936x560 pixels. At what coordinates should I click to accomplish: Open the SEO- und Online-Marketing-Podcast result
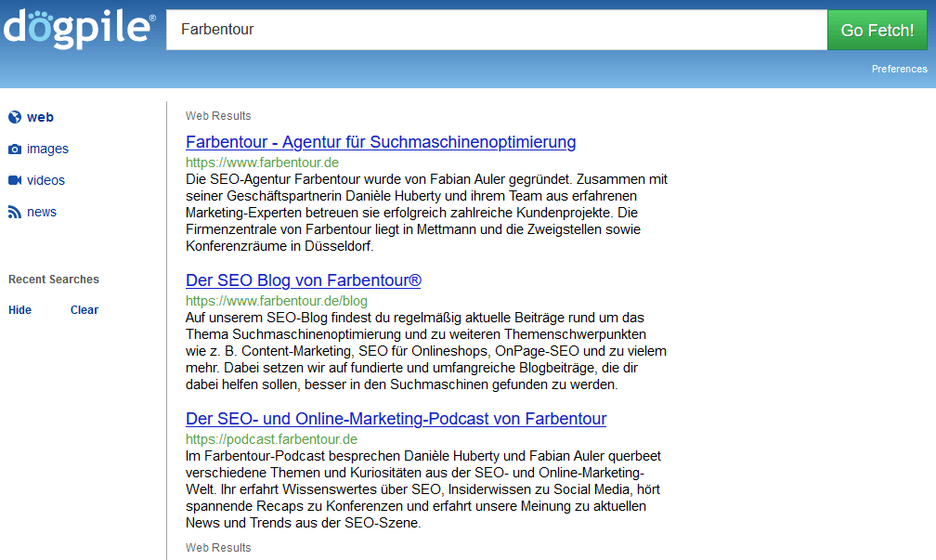click(396, 419)
